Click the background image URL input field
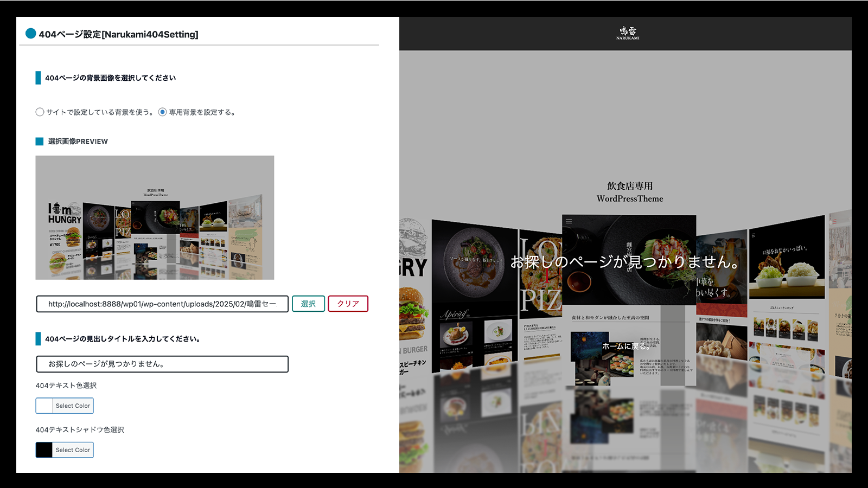Viewport: 868px width, 488px height. pyautogui.click(x=162, y=304)
